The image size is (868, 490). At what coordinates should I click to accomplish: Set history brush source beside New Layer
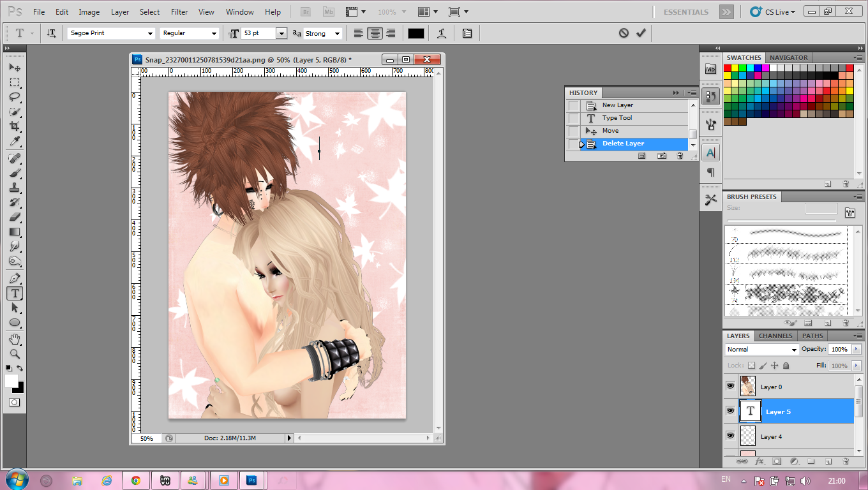click(x=574, y=105)
